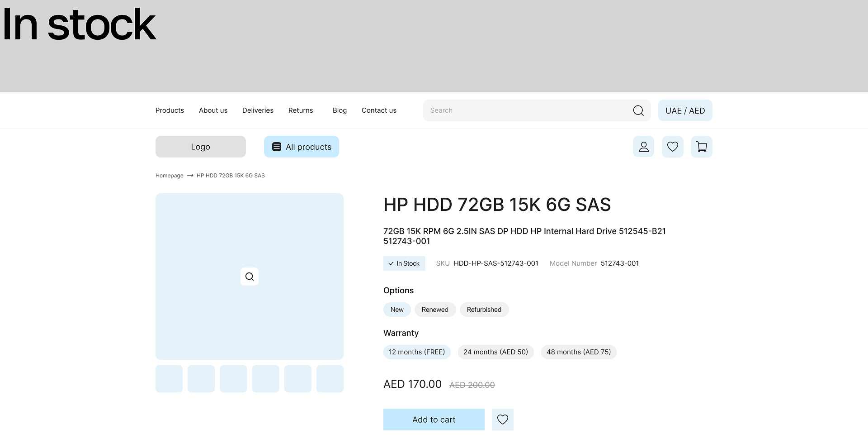Go to Contact us in navigation
This screenshot has width=868, height=439.
[x=379, y=110]
